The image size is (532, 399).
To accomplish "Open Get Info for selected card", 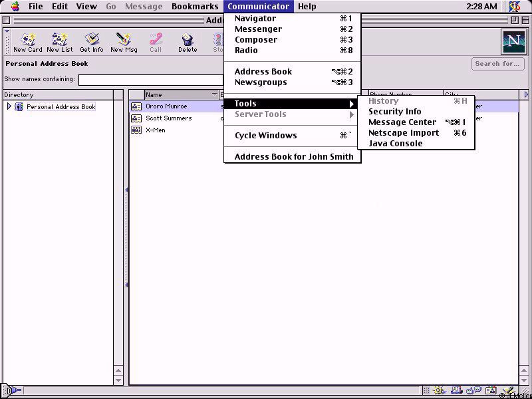I will 92,41.
